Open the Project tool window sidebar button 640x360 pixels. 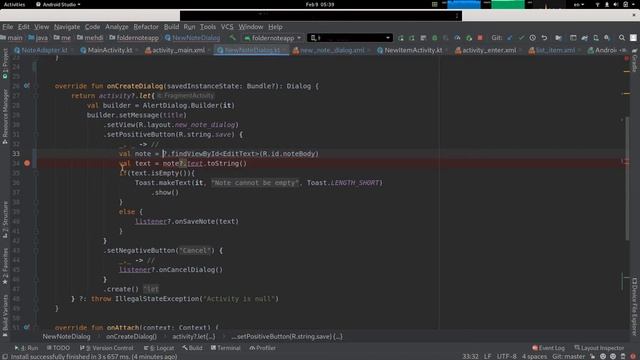tap(5, 64)
